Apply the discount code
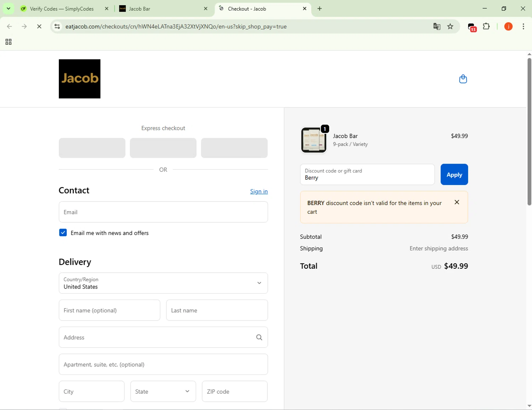 tap(454, 174)
